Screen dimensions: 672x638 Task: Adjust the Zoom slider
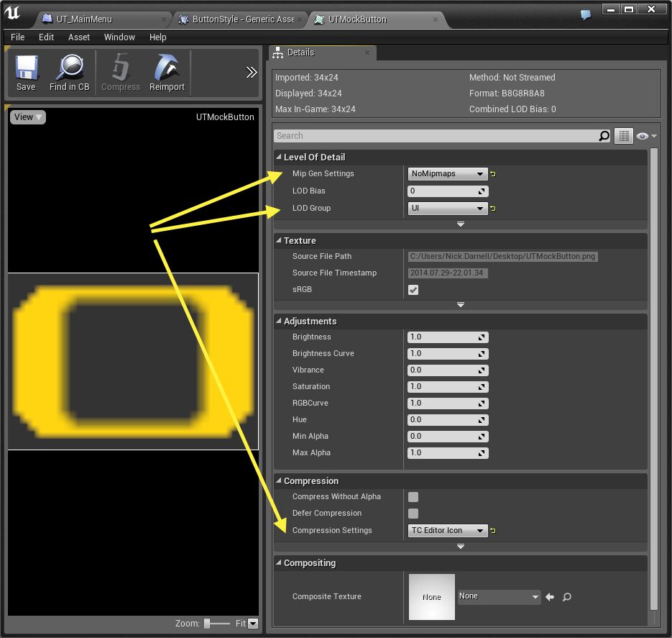(x=208, y=624)
